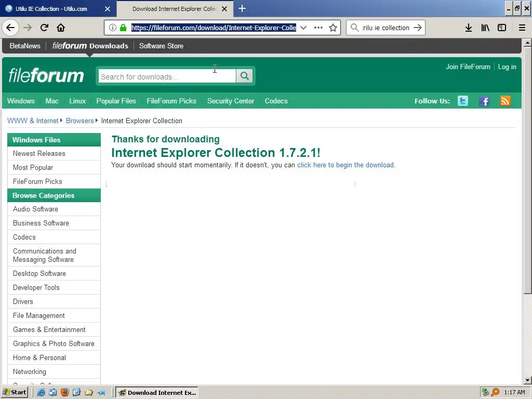Open the WWW & Internet breadcrumb
The width and height of the screenshot is (532, 399).
pos(33,121)
